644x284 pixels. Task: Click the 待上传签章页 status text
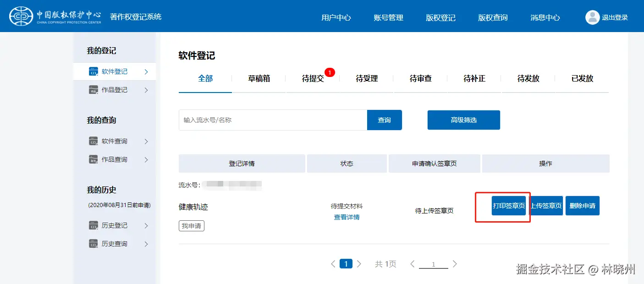(x=435, y=211)
